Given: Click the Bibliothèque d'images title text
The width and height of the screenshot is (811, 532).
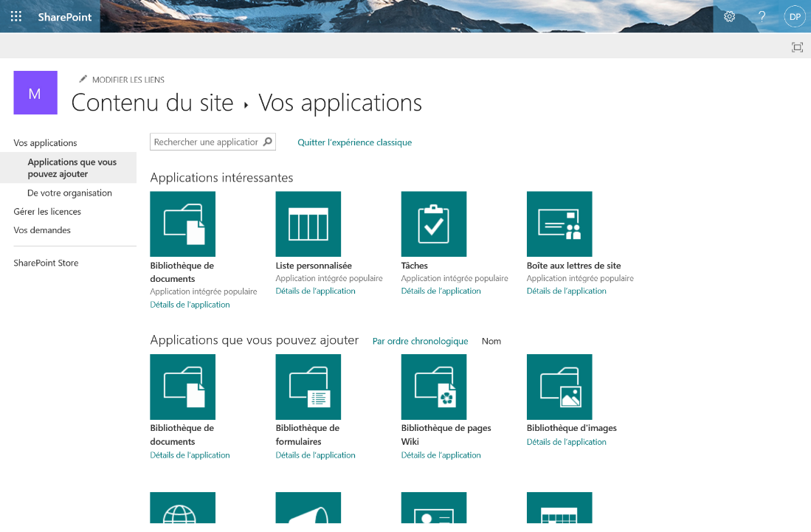Looking at the screenshot, I should point(571,428).
